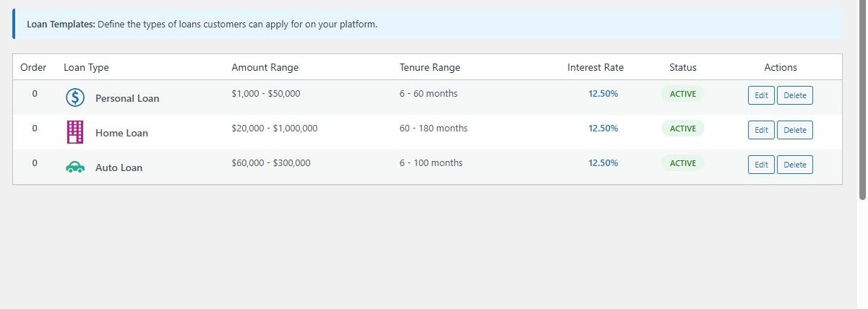Click the Auto Loan ACTIVE status badge
The height and width of the screenshot is (309, 868).
pos(682,163)
